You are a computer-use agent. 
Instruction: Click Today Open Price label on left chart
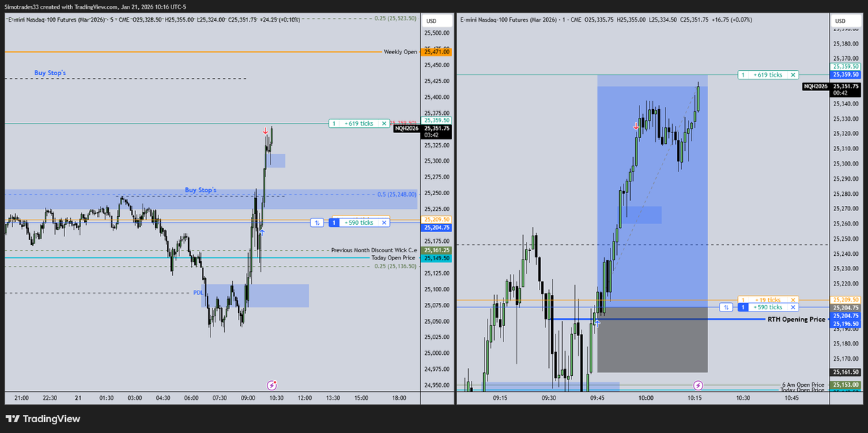coord(393,257)
